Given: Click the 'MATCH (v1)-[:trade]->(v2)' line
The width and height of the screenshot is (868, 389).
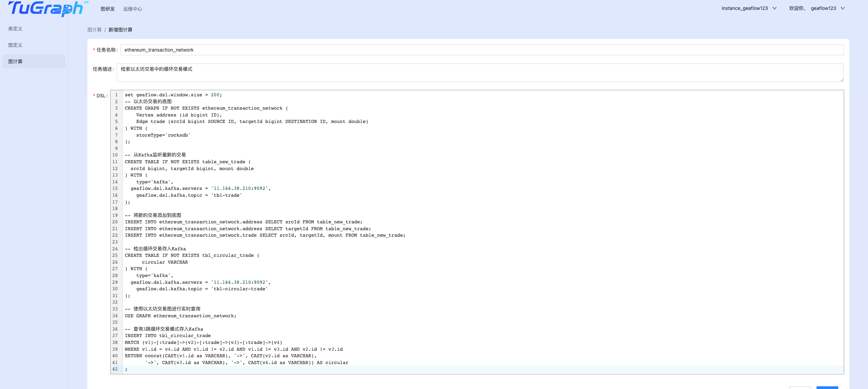Looking at the screenshot, I should 203,343.
